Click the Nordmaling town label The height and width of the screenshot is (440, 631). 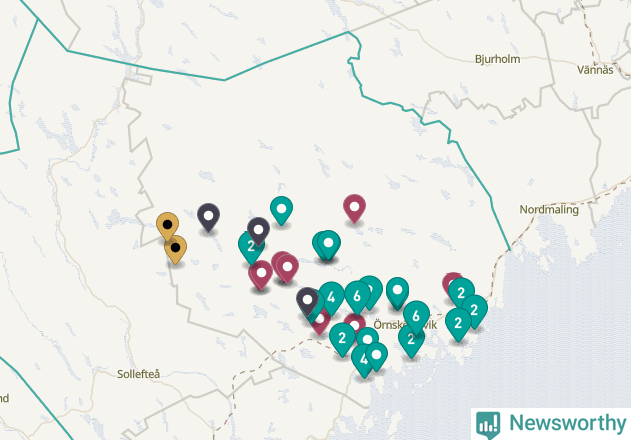549,209
